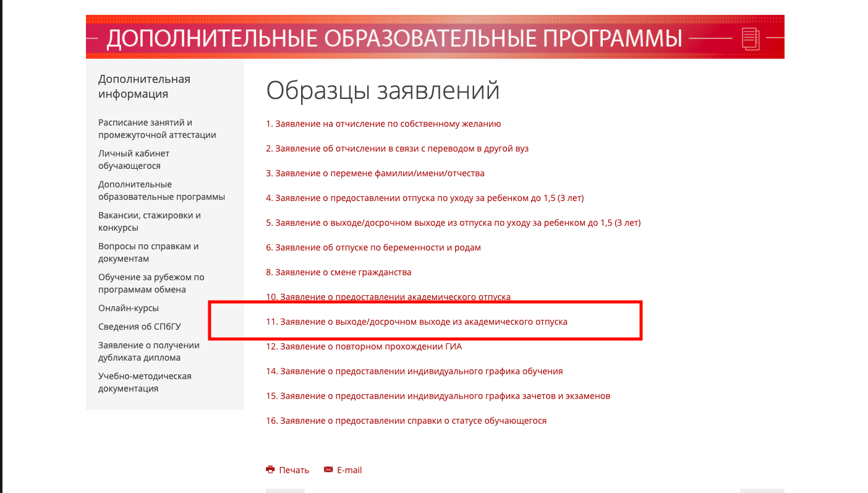Open the application for transfer to another university
The width and height of the screenshot is (868, 493).
tap(397, 148)
